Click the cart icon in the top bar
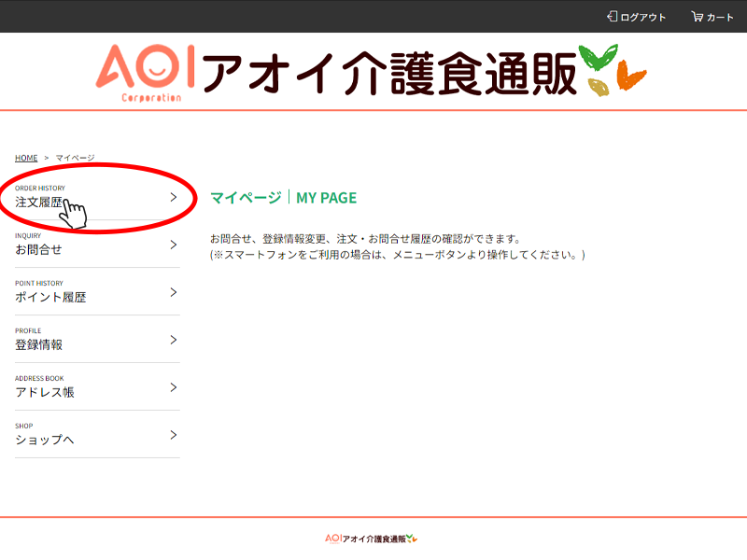Viewport: 747px width, 560px height. coord(696,16)
